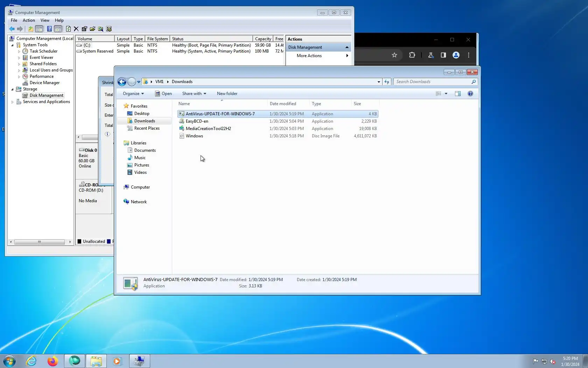Select Desktop under Favorites
The height and width of the screenshot is (368, 588).
coord(142,114)
